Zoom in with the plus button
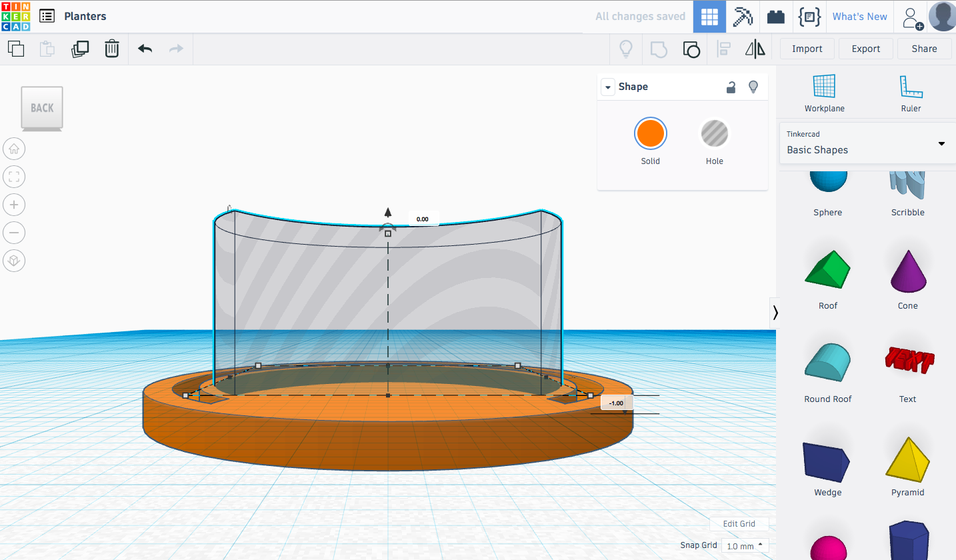The image size is (956, 560). pyautogui.click(x=14, y=205)
